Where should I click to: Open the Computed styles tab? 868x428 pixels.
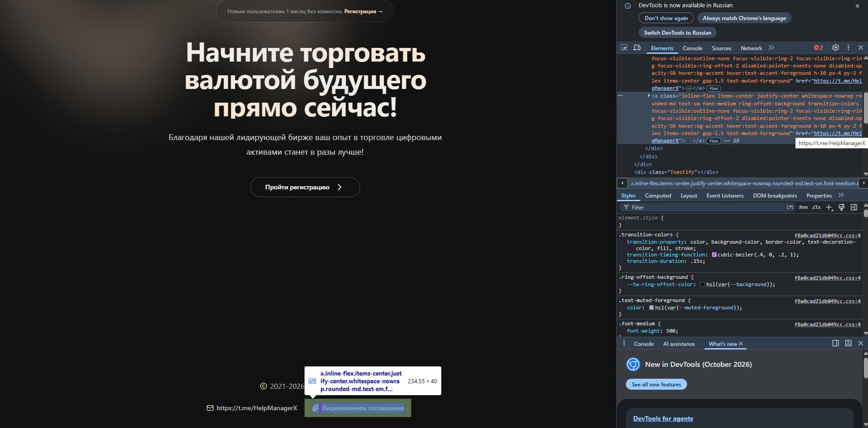point(658,195)
